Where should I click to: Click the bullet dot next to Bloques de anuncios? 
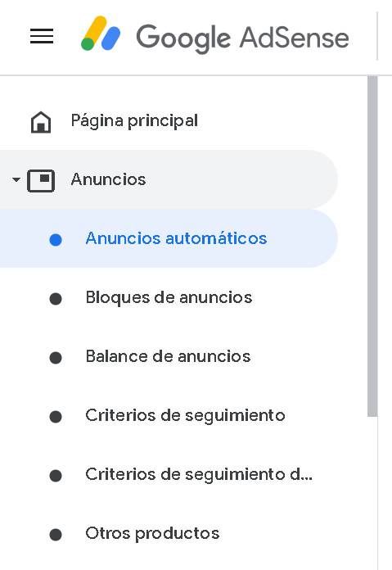pyautogui.click(x=56, y=299)
